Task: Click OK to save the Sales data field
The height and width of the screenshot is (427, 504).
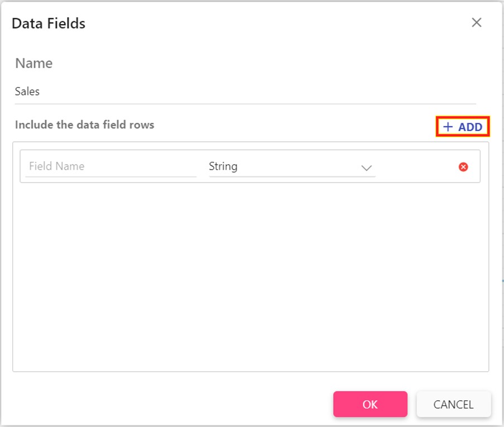Action: tap(370, 404)
